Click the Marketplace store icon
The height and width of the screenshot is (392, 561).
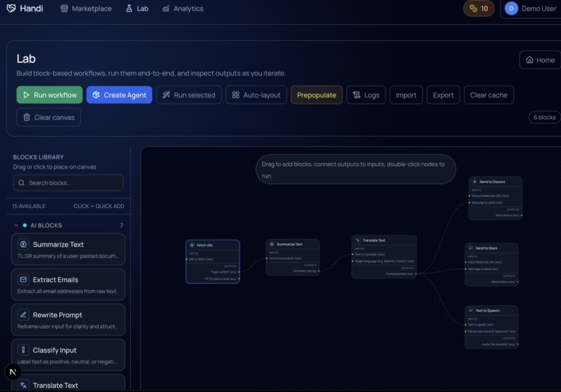coord(64,8)
